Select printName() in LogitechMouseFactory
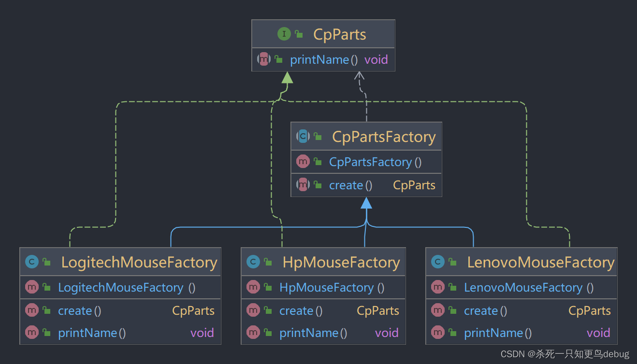The height and width of the screenshot is (364, 637). pyautogui.click(x=92, y=333)
